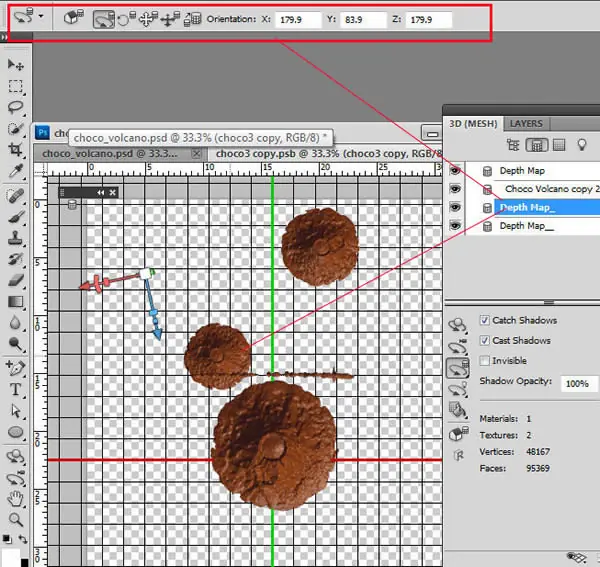This screenshot has width=600, height=567.
Task: Open the Shadow Opacity value field
Action: [x=577, y=383]
